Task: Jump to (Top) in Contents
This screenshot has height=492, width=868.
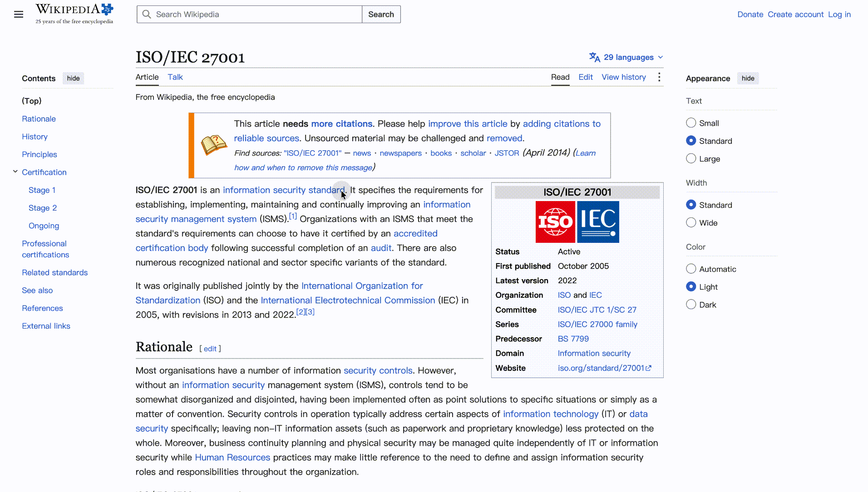Action: [32, 101]
